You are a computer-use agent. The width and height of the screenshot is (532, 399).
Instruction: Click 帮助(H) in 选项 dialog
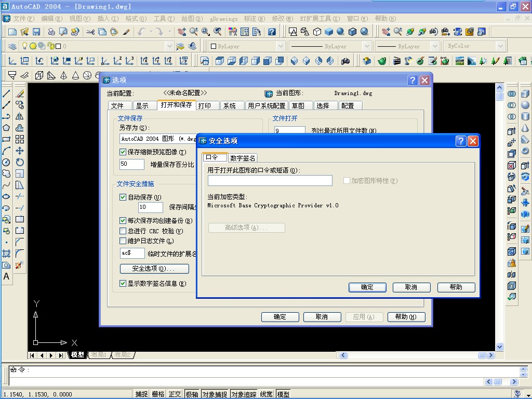pos(406,317)
